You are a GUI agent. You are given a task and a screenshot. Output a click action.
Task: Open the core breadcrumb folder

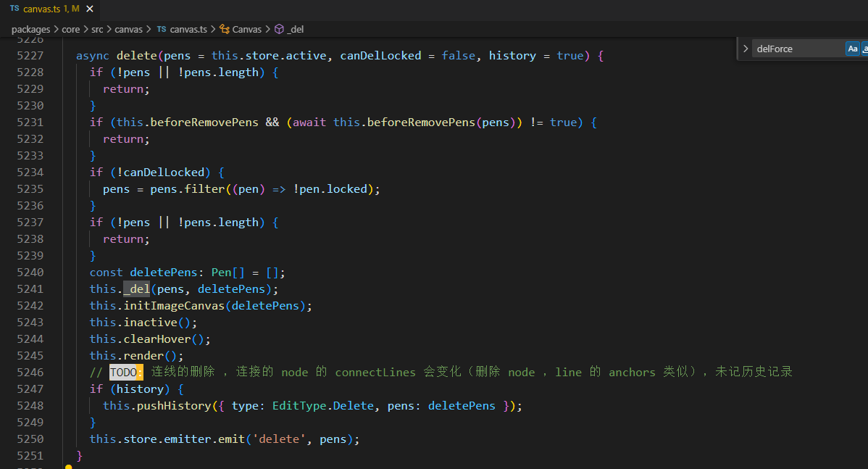[x=71, y=29]
